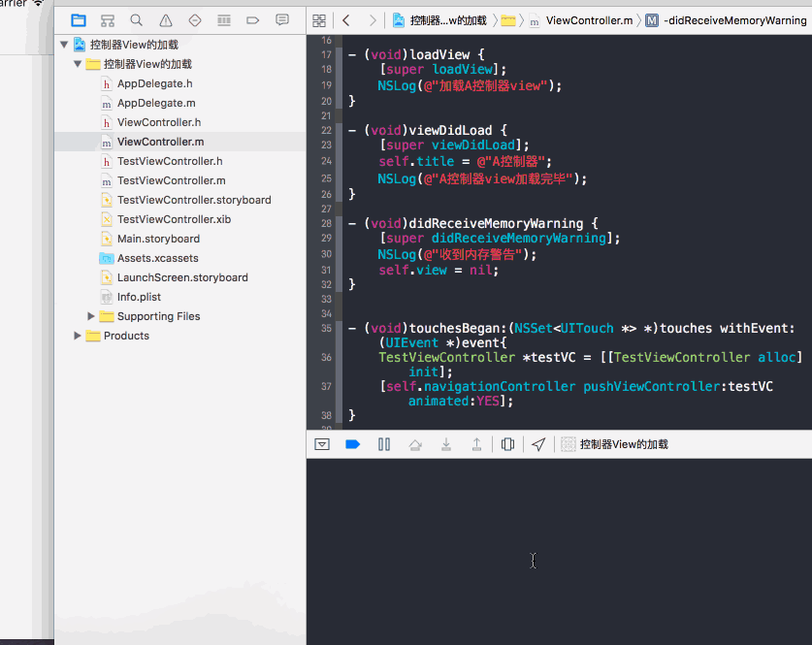The image size is (812, 645).
Task: Click inside the debug console area
Action: tap(560, 551)
